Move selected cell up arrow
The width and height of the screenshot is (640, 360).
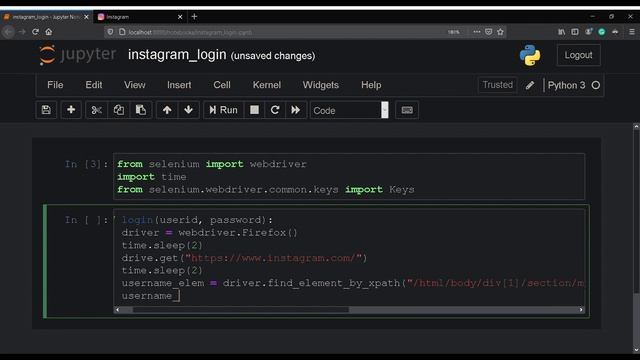click(x=167, y=110)
